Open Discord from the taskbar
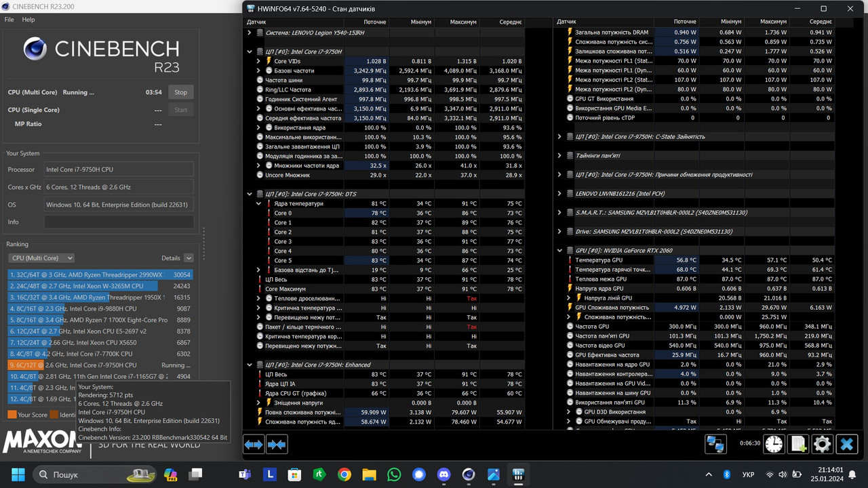Screen dimensions: 868x488 point(444,475)
